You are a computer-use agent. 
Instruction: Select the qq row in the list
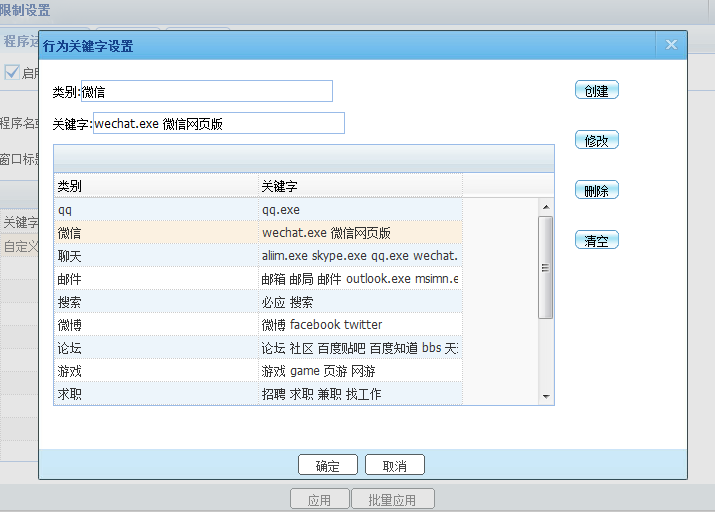tap(258, 210)
